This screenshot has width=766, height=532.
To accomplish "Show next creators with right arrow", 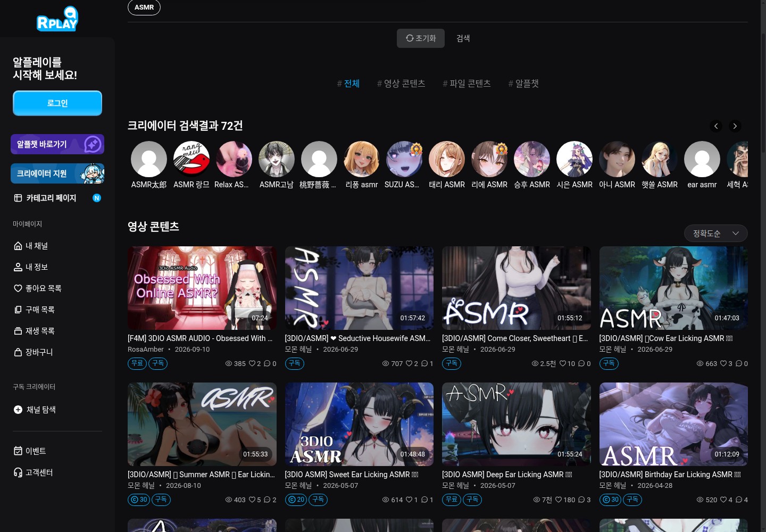I will 735,126.
